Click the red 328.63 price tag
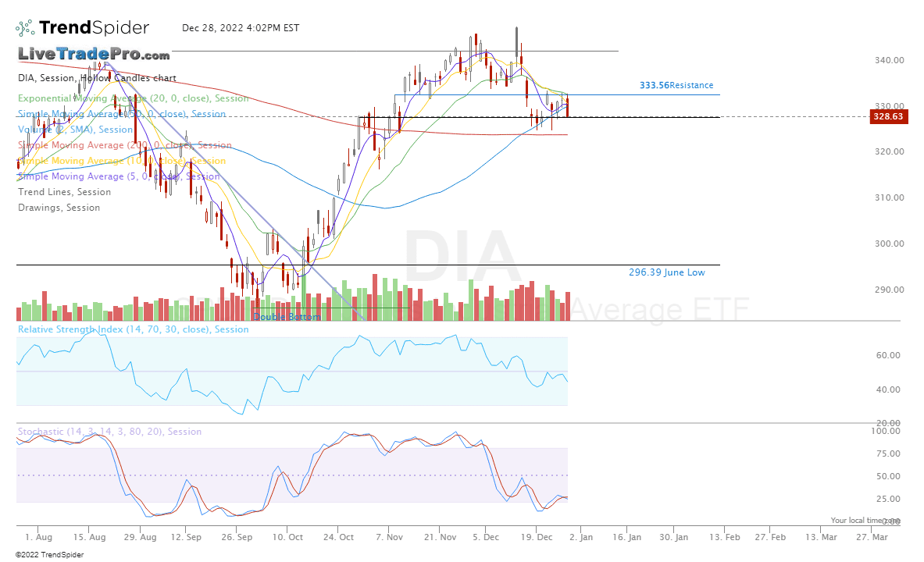This screenshot has width=924, height=562. pyautogui.click(x=888, y=116)
